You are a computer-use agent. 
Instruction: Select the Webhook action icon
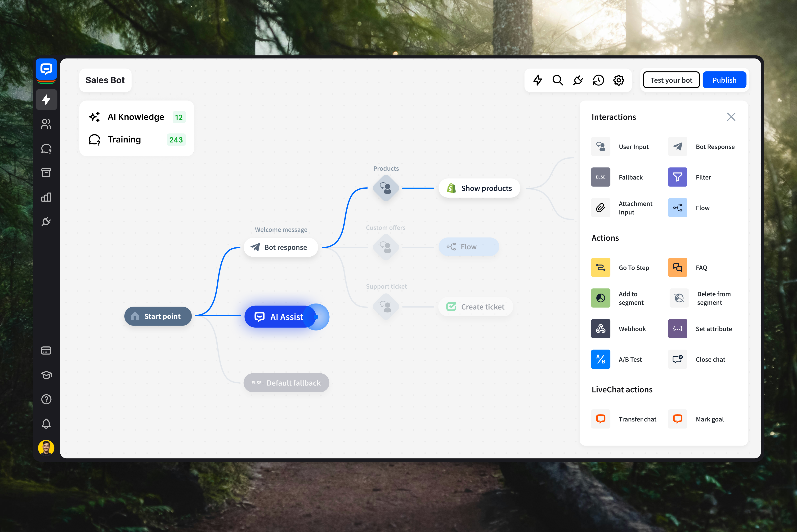pyautogui.click(x=600, y=328)
